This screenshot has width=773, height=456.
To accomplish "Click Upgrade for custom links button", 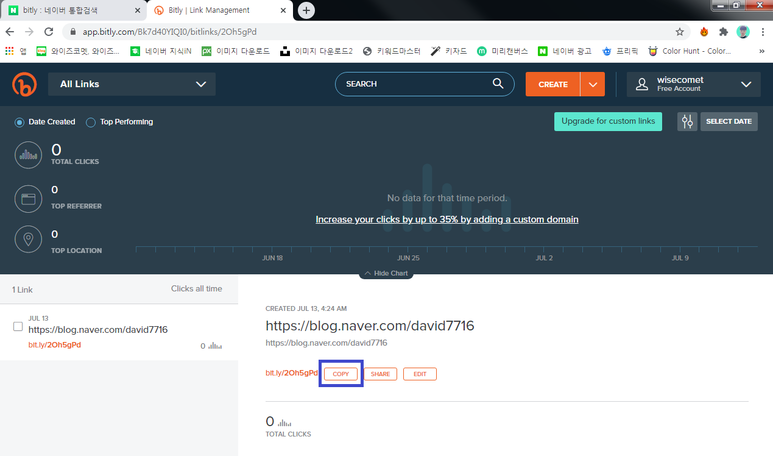I will [x=608, y=121].
